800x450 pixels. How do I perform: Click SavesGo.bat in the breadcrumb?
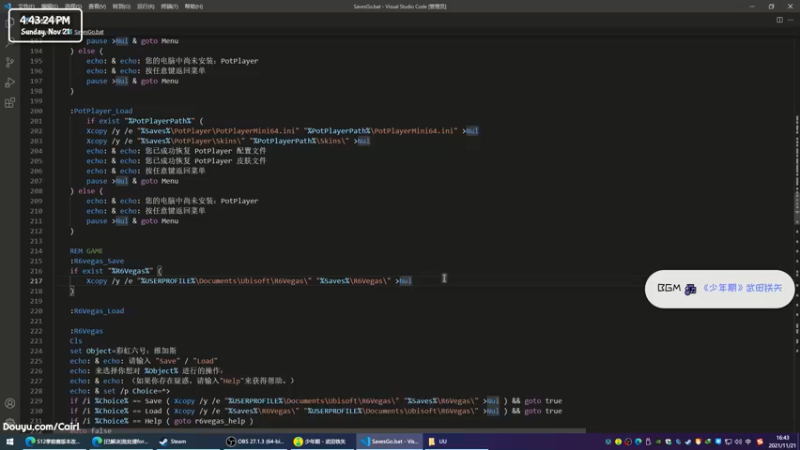coord(89,32)
